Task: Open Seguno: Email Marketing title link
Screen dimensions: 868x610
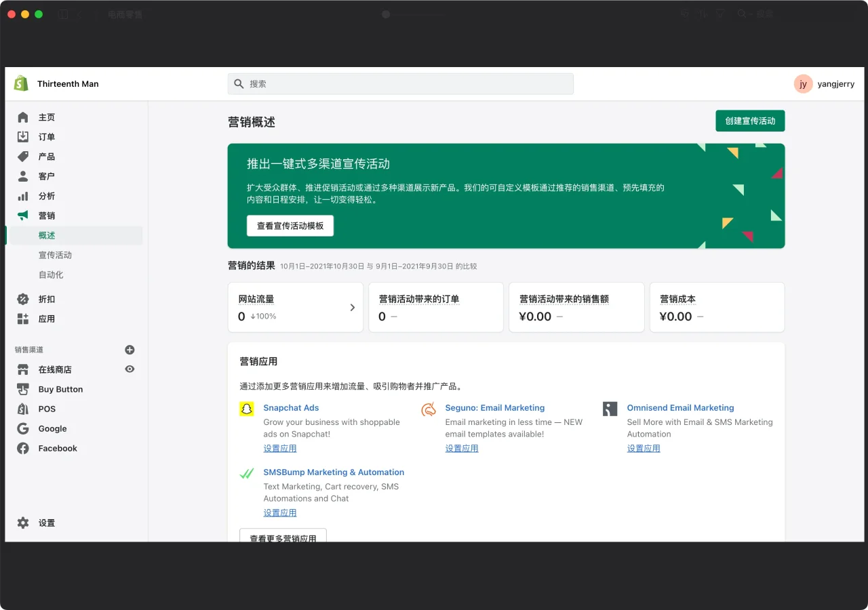Action: click(x=495, y=407)
